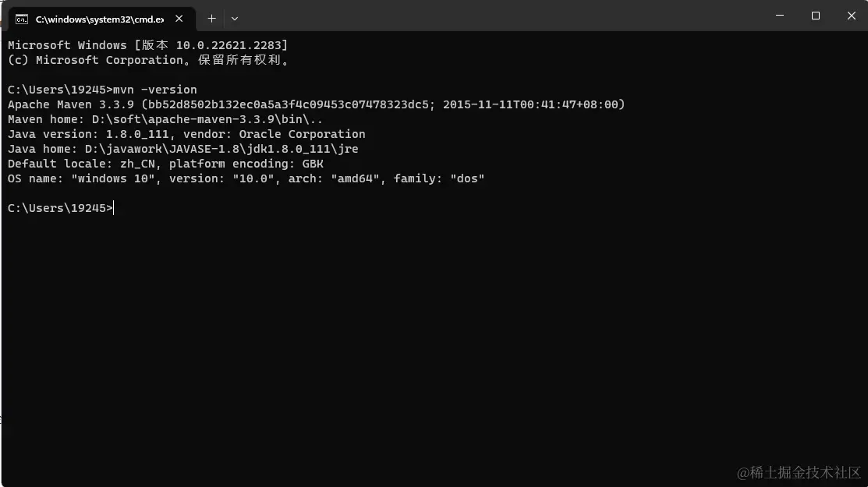Click the OS name windows 10 line
Screen dimensions: 868x487
[246, 178]
